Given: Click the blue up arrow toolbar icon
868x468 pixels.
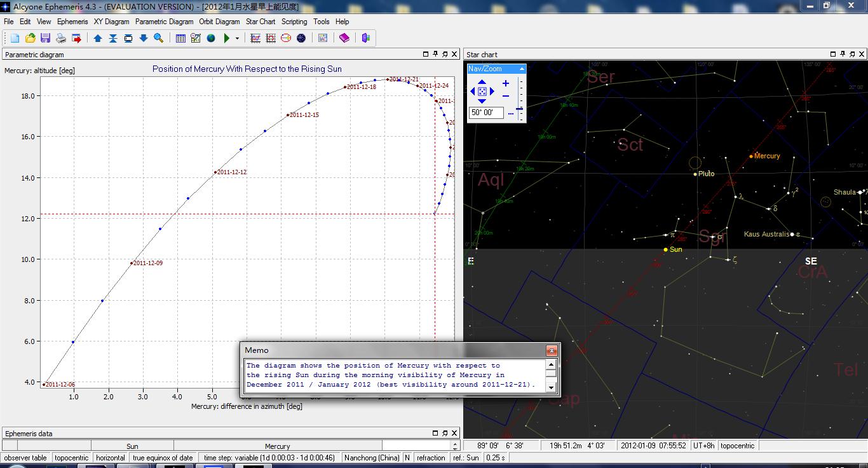Looking at the screenshot, I should tap(98, 38).
